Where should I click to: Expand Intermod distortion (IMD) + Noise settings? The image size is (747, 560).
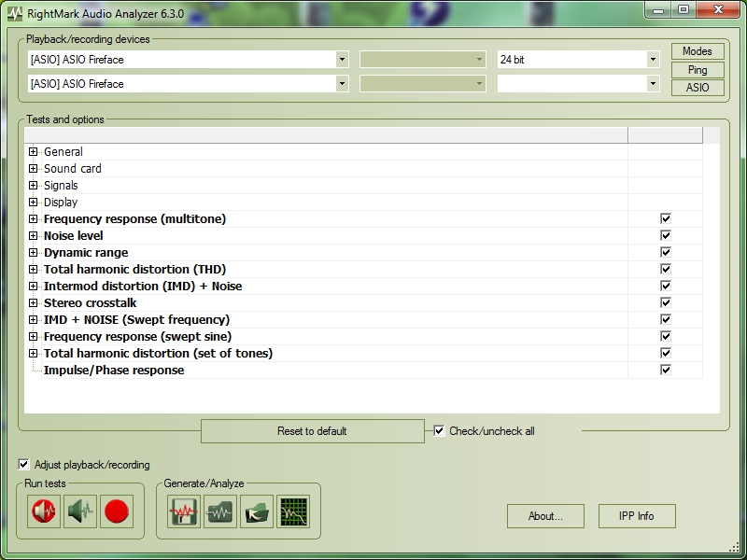pos(33,286)
